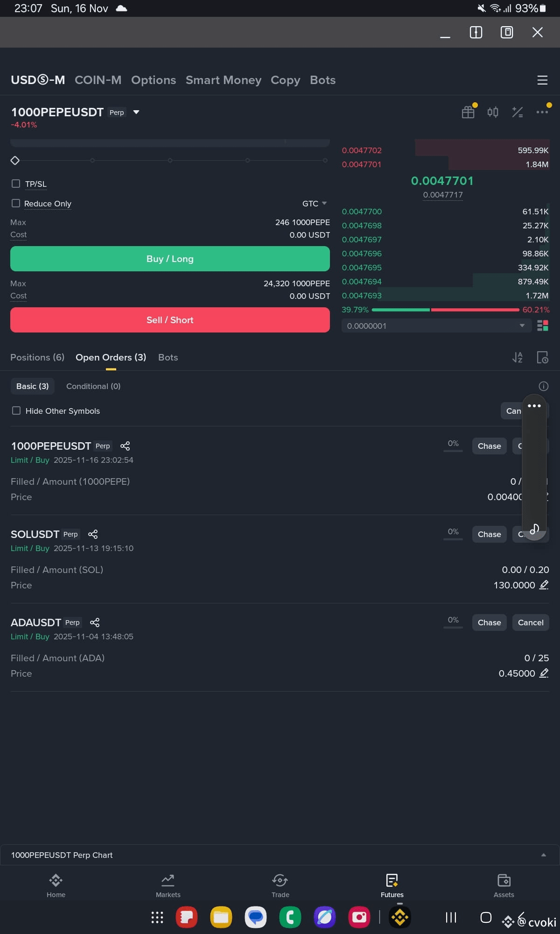Select bid price 0.0047693
560x934 pixels.
tap(362, 296)
